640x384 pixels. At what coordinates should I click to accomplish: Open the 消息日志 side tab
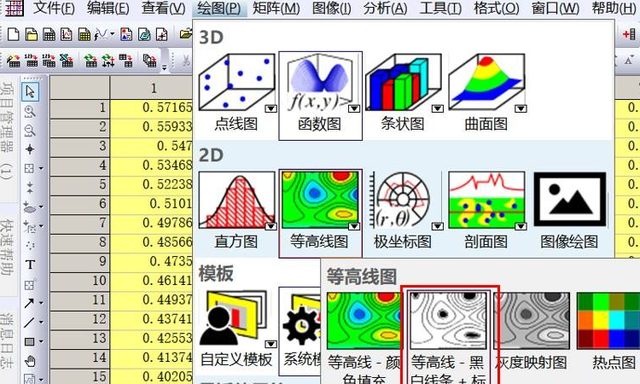pos(8,341)
